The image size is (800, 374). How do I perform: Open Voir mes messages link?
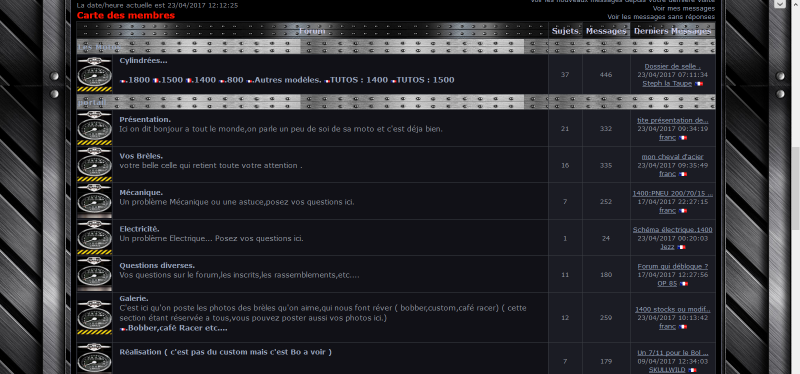684,8
